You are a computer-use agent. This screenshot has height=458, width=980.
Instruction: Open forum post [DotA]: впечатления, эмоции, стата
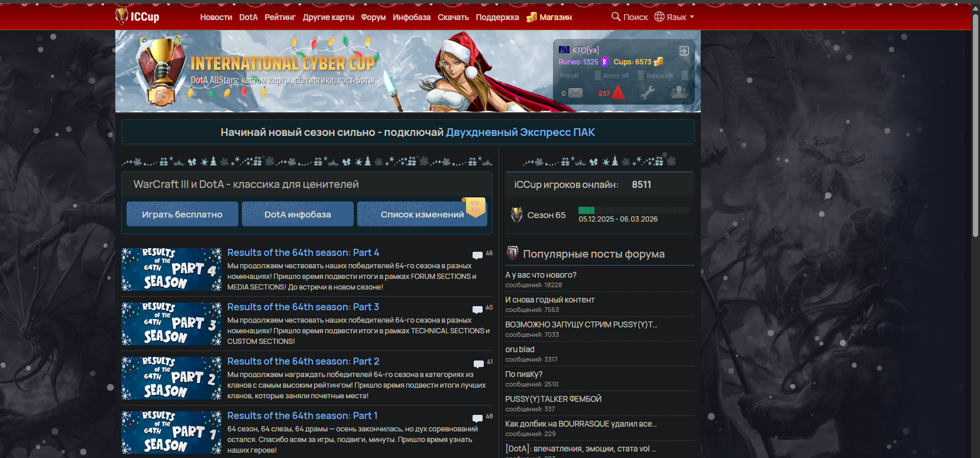click(581, 449)
